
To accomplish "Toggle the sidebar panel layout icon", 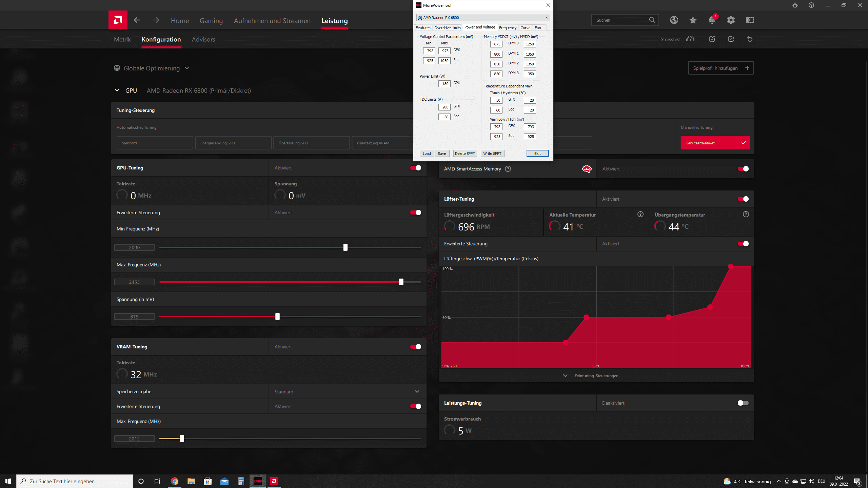I will pyautogui.click(x=750, y=20).
